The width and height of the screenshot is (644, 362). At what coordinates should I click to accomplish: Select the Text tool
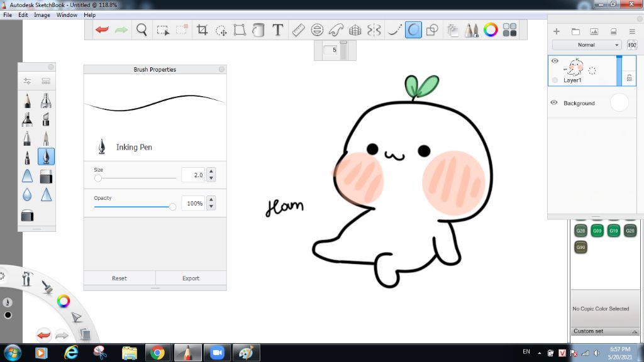pyautogui.click(x=277, y=30)
